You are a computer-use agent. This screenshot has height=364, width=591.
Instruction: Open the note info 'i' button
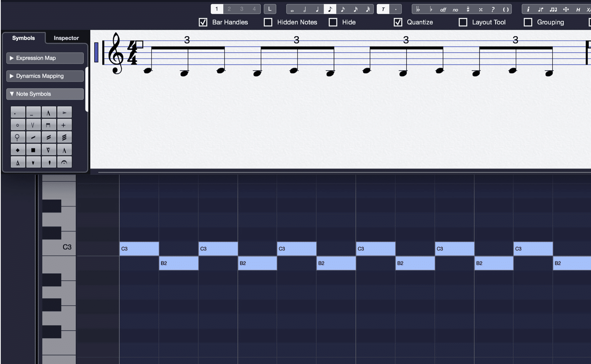(x=528, y=9)
